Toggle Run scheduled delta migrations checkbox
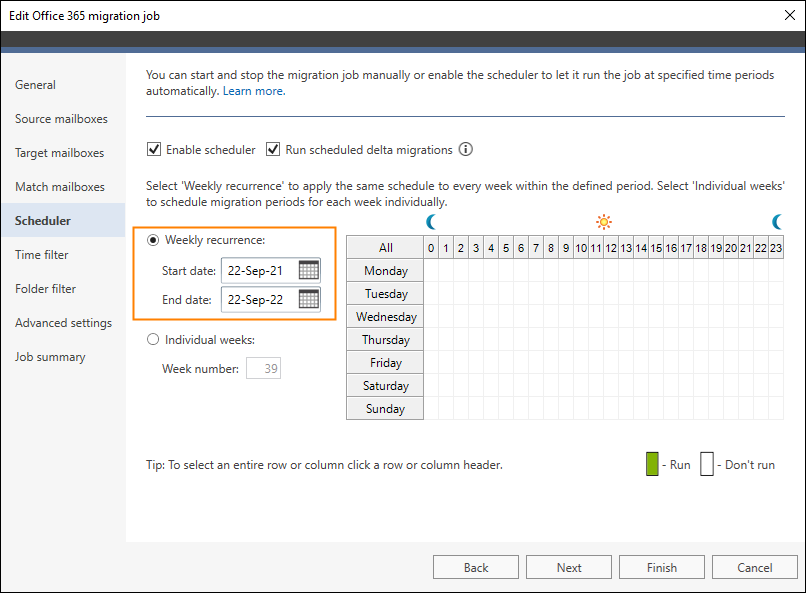 tap(272, 150)
